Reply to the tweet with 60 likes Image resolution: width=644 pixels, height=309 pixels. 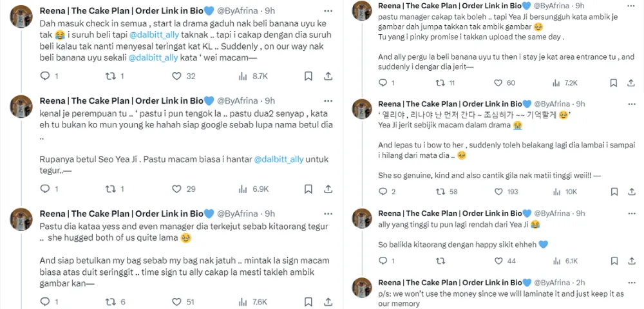click(384, 83)
